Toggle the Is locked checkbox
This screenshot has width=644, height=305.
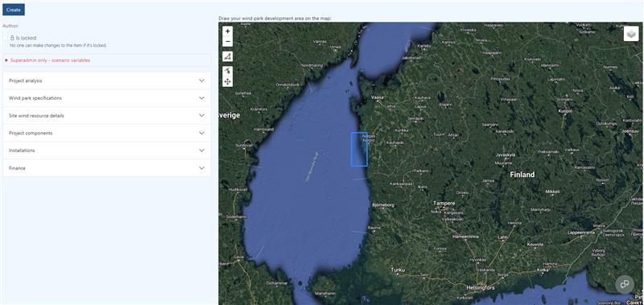tap(5, 38)
